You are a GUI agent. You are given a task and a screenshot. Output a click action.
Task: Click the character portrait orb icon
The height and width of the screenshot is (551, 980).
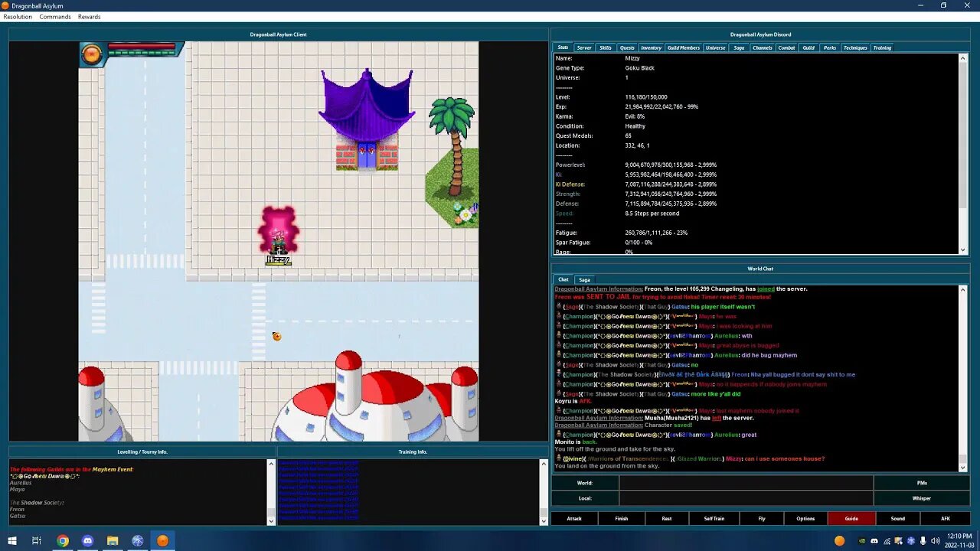[x=92, y=54]
